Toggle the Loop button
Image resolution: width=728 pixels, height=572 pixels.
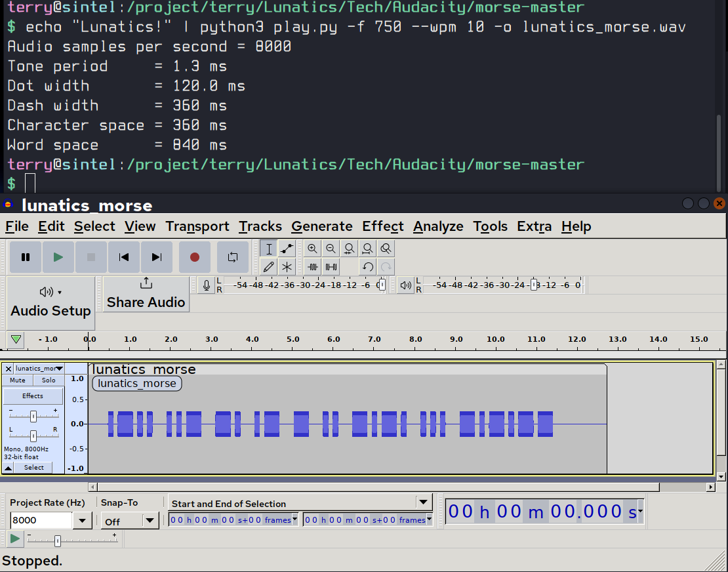[x=233, y=257]
